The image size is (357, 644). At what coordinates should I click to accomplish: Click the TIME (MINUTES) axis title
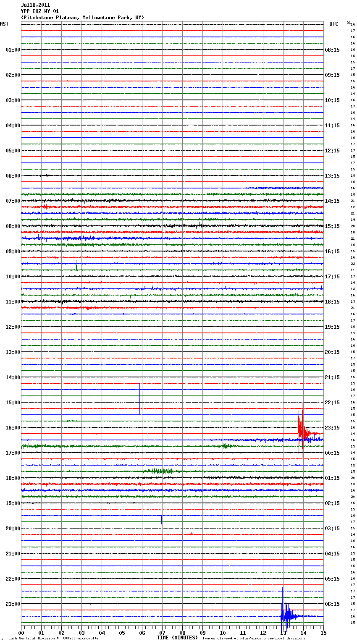[x=177, y=638]
